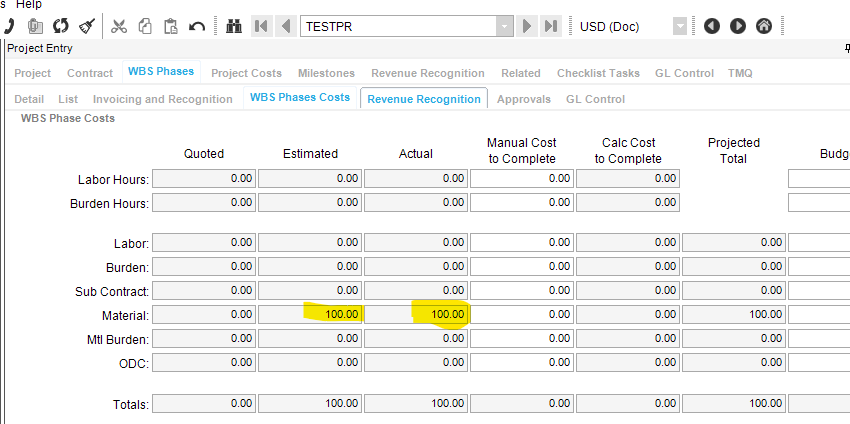Jump to the first record
Screen dimensions: 850x424
(x=262, y=26)
